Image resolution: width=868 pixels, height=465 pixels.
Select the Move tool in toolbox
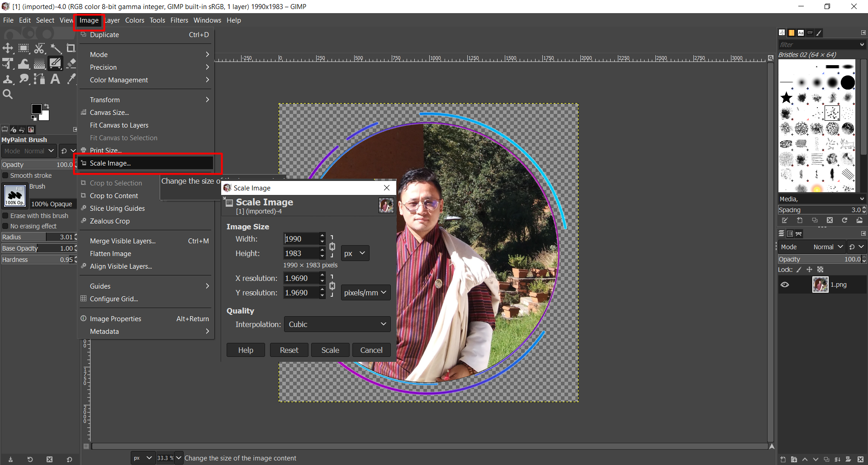[x=8, y=48]
